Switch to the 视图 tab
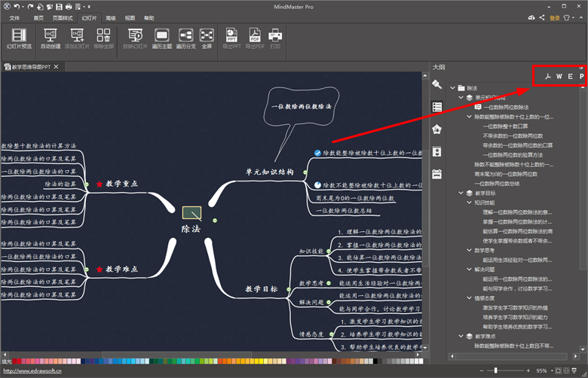Image resolution: width=588 pixels, height=378 pixels. (x=130, y=18)
